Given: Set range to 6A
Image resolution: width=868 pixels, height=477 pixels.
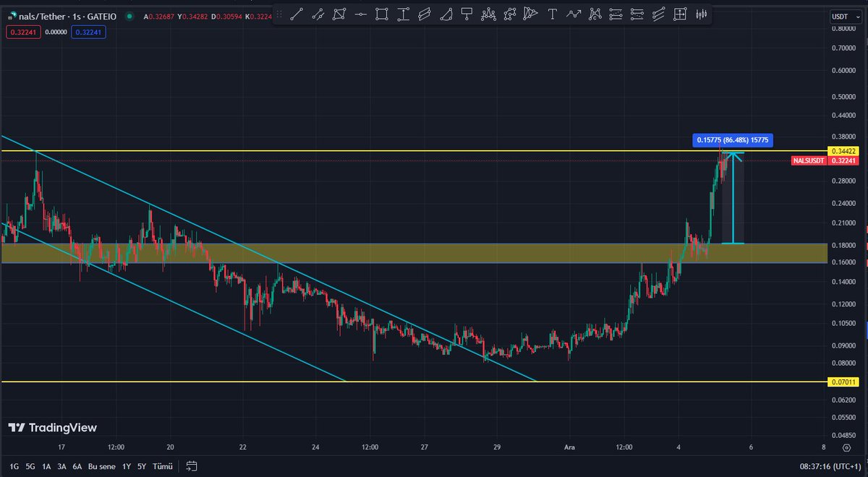Looking at the screenshot, I should pos(77,466).
